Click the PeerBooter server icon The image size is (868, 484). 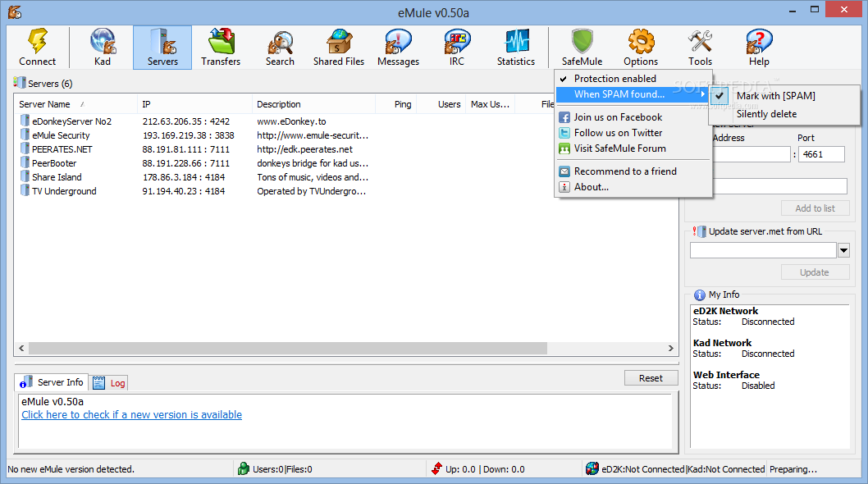point(25,162)
